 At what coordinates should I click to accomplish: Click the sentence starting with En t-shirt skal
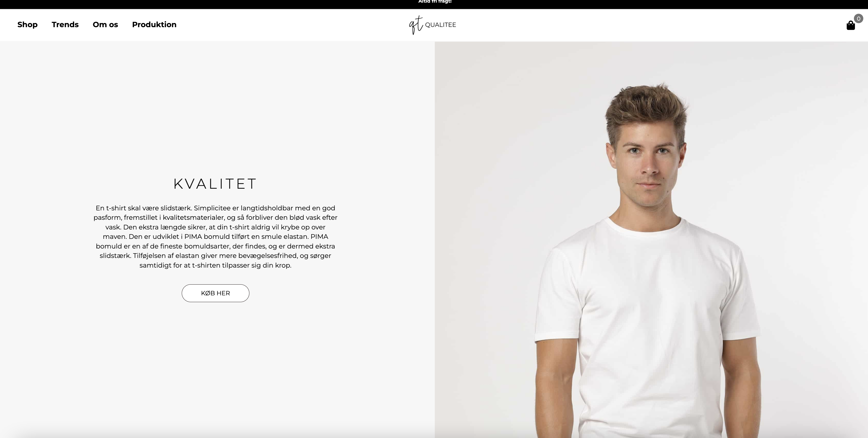144,208
